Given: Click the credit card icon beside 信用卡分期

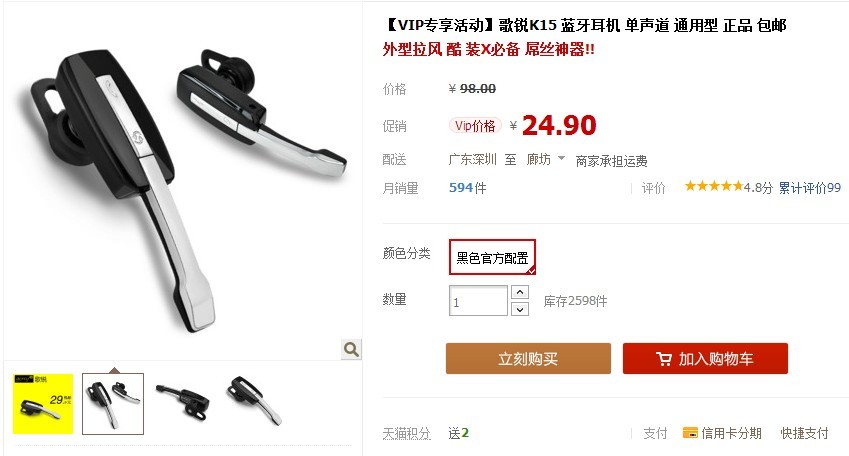Looking at the screenshot, I should tap(690, 433).
